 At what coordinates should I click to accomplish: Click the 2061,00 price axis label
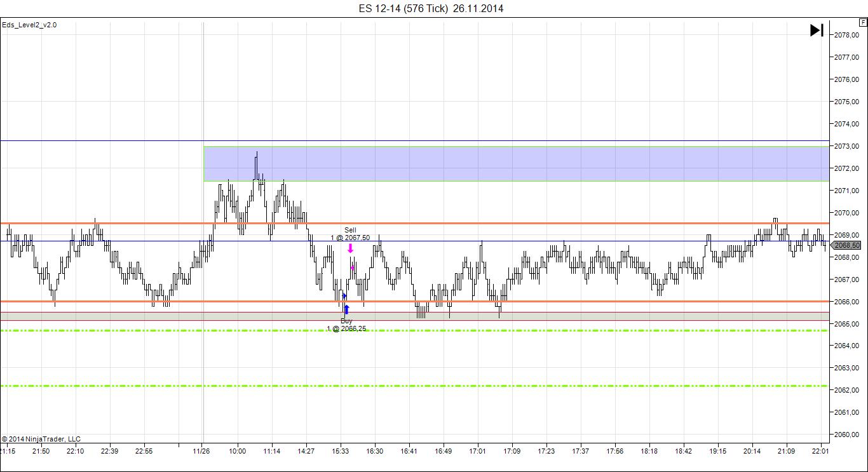coord(846,412)
